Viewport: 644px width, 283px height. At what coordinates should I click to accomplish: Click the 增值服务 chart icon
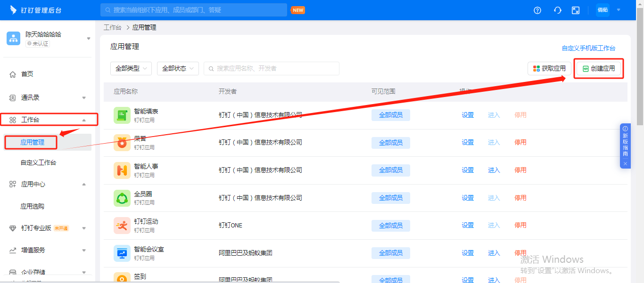click(x=13, y=251)
